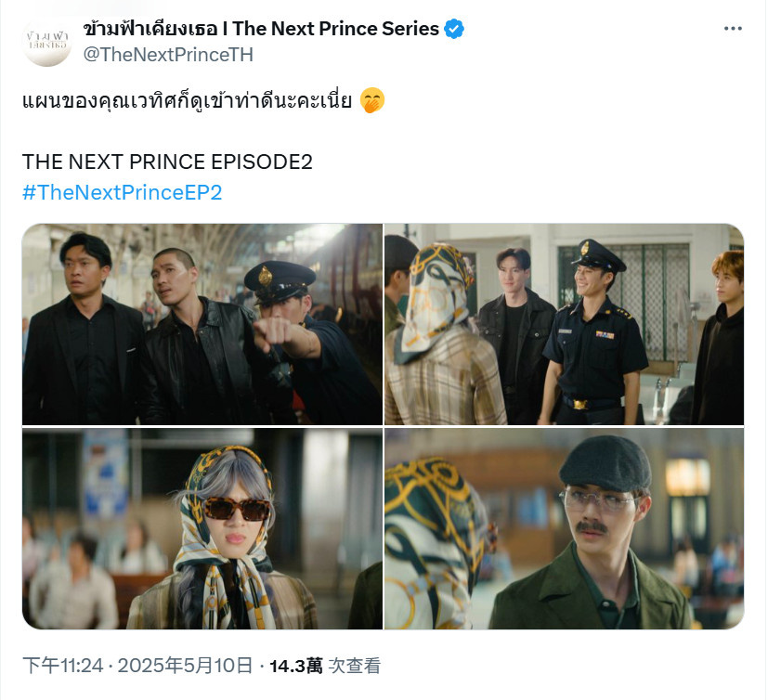Click the blue verified badge icon

coord(454,29)
